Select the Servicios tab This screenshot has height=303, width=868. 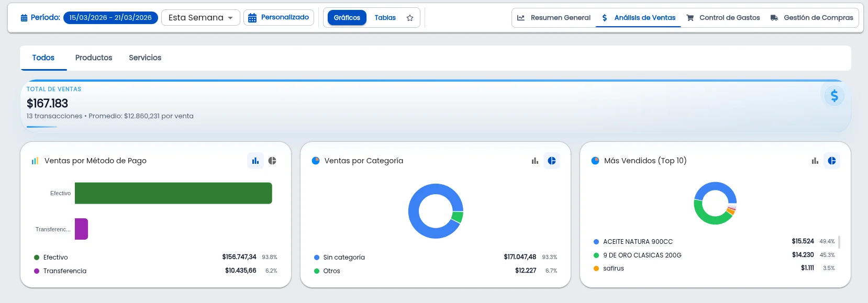145,58
